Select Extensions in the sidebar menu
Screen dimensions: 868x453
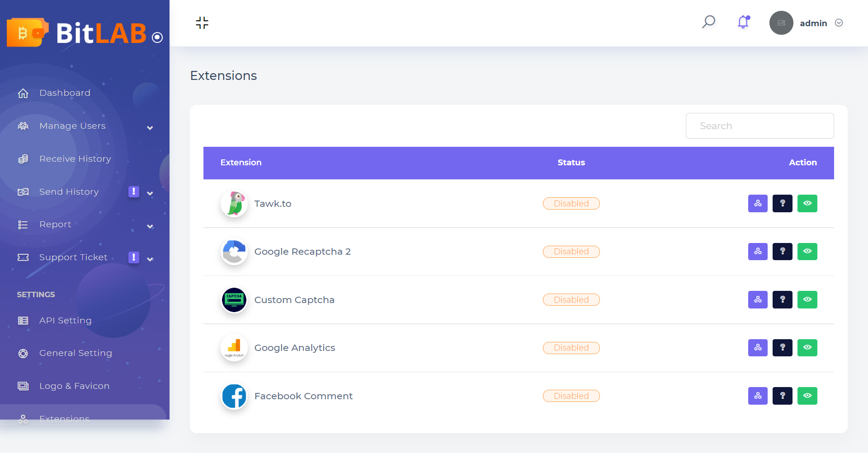click(64, 419)
